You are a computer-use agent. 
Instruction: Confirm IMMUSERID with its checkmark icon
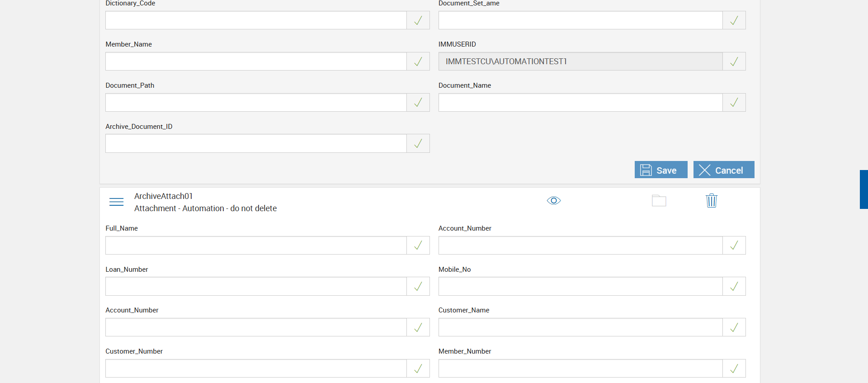[x=734, y=61]
